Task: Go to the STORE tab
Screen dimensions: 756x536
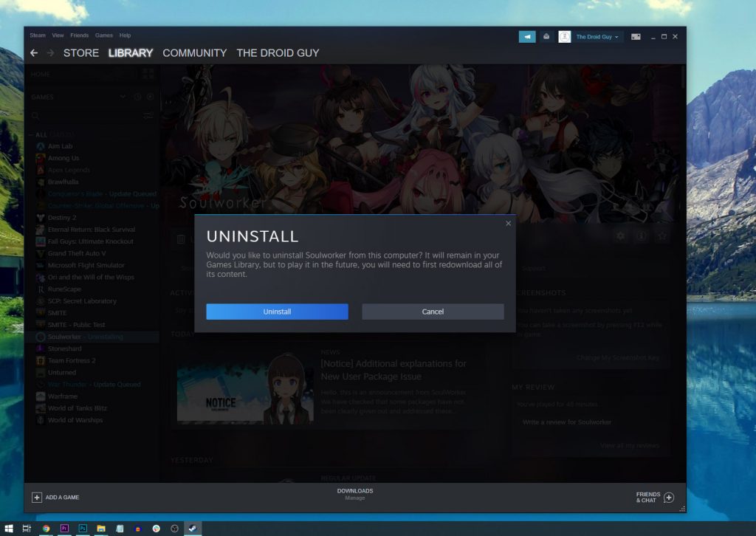Action: pos(81,53)
